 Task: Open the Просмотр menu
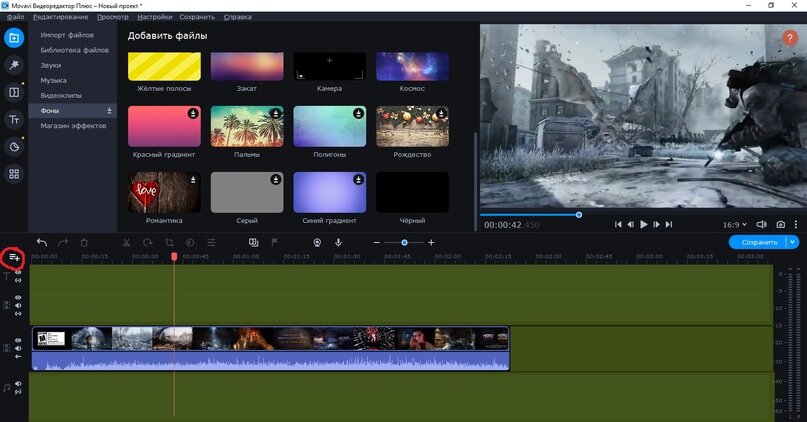click(x=113, y=17)
